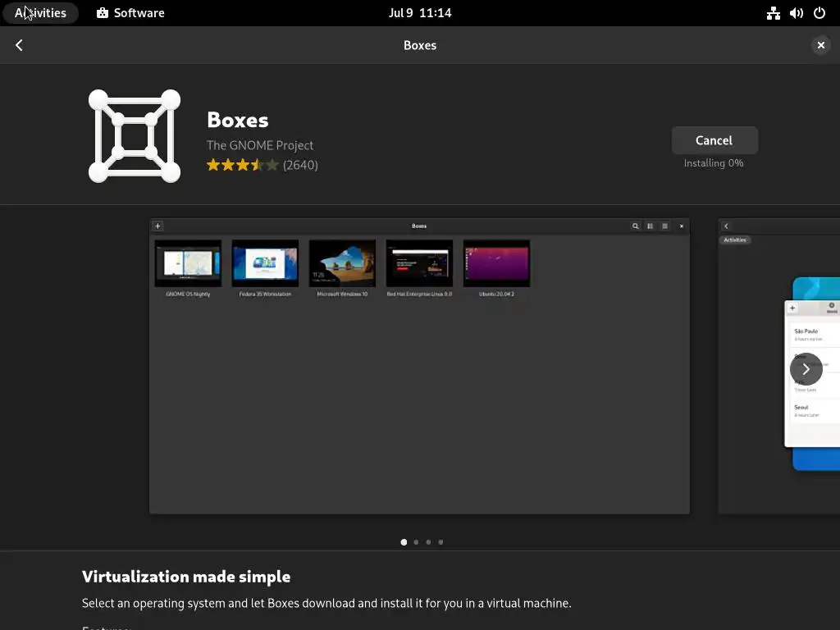Screen dimensions: 840x630
Task: Click the Installing 0% progress label
Action: (714, 163)
